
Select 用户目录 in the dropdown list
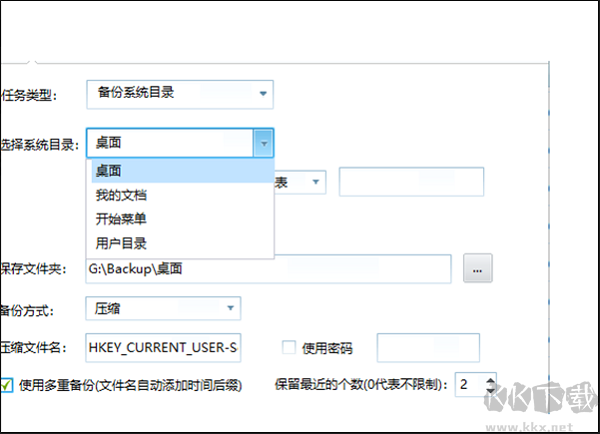click(180, 241)
